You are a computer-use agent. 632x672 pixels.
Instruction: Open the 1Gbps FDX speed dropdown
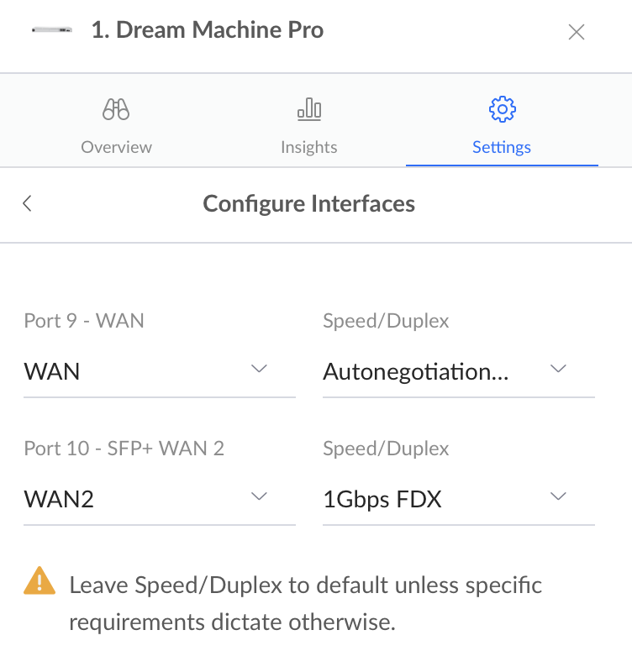pyautogui.click(x=458, y=499)
